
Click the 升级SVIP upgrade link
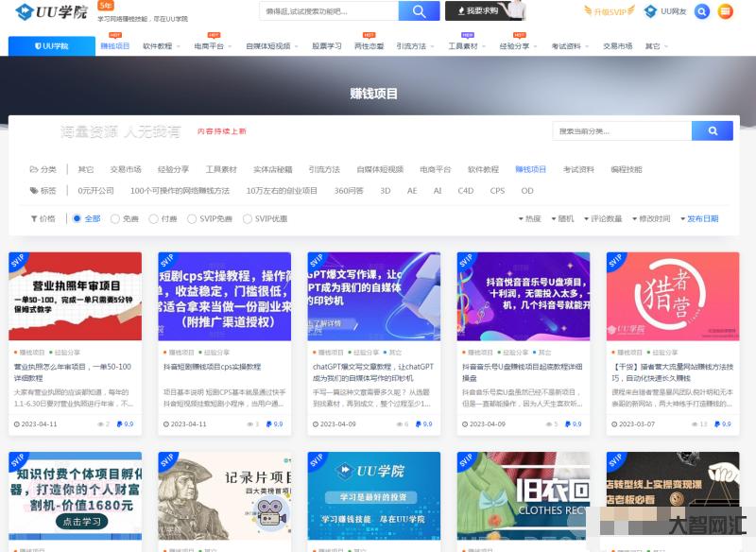(610, 11)
